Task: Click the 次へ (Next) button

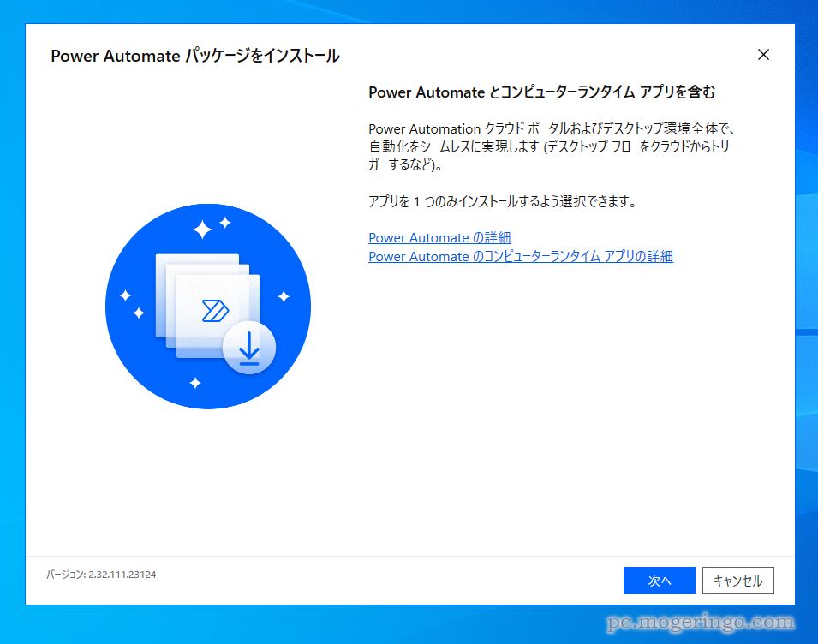Action: 659,581
